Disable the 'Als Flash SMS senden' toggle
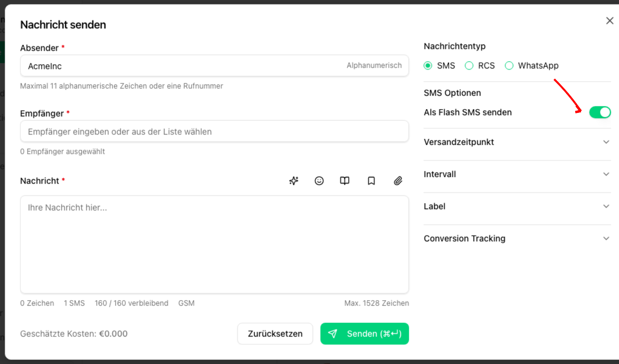This screenshot has width=619, height=364. (600, 112)
